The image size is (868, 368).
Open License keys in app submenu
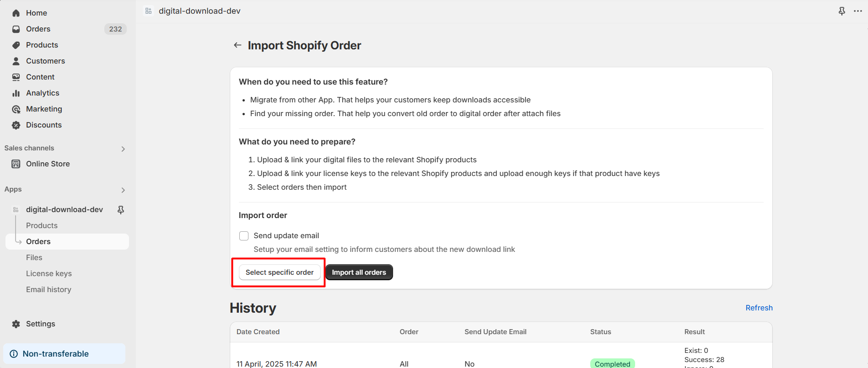tap(49, 273)
